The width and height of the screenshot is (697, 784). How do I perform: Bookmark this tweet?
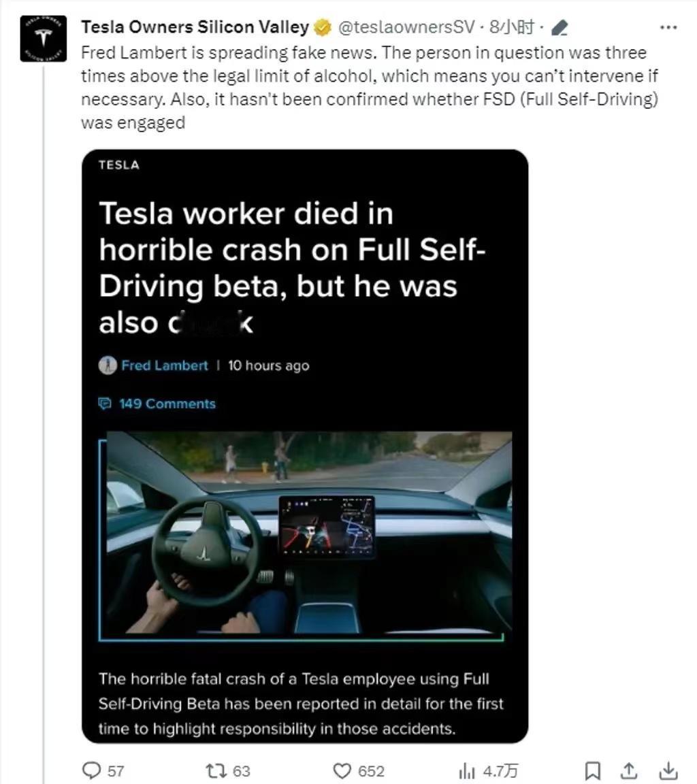pos(592,770)
